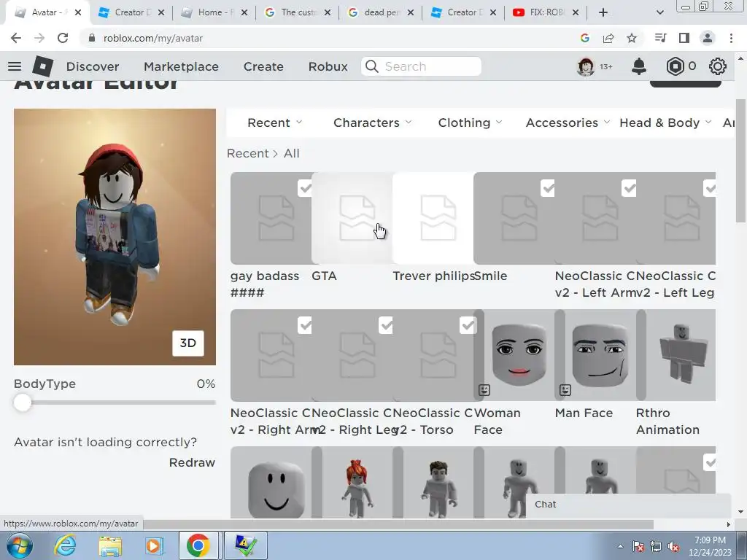
Task: Reload the page
Action: point(63,38)
